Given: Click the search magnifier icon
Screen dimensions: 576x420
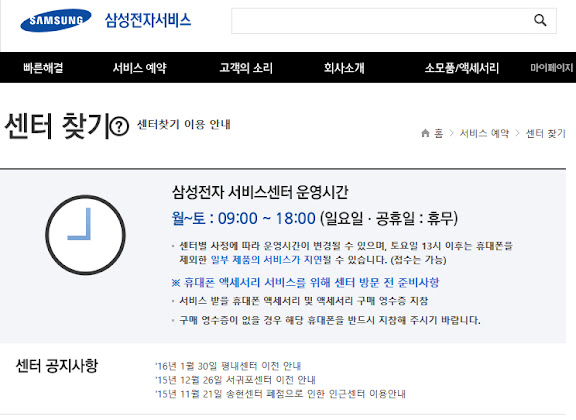Looking at the screenshot, I should (540, 20).
